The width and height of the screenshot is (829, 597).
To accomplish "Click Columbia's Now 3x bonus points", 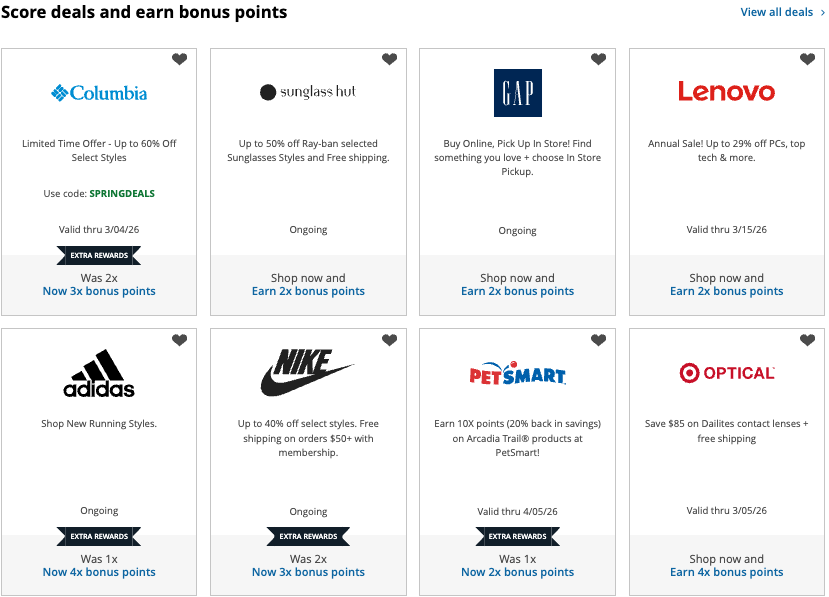I will [99, 291].
